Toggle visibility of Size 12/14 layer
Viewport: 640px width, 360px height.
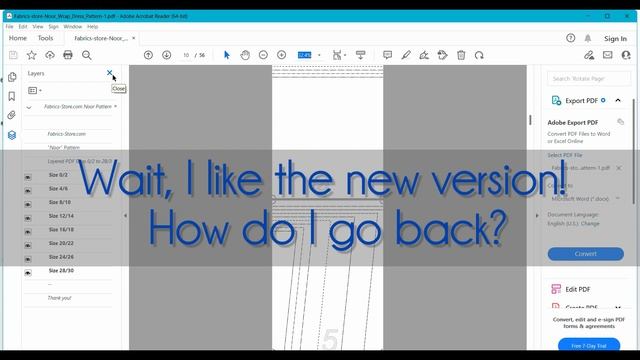point(28,218)
